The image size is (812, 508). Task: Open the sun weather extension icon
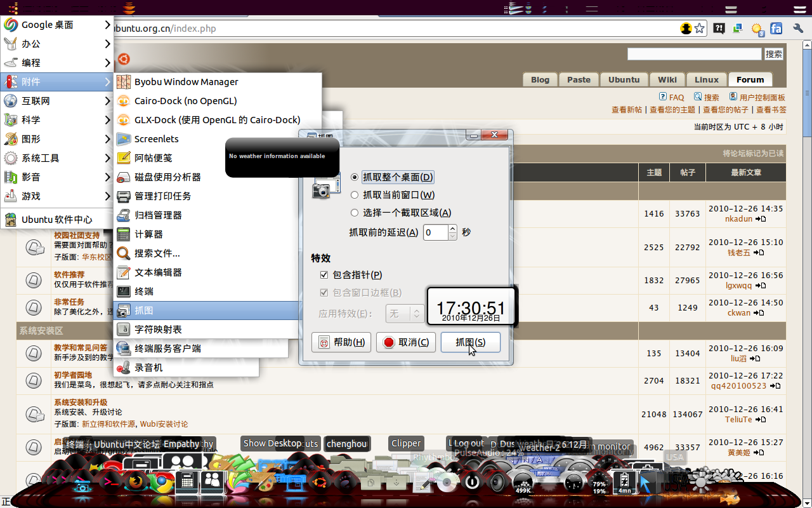[x=757, y=29]
